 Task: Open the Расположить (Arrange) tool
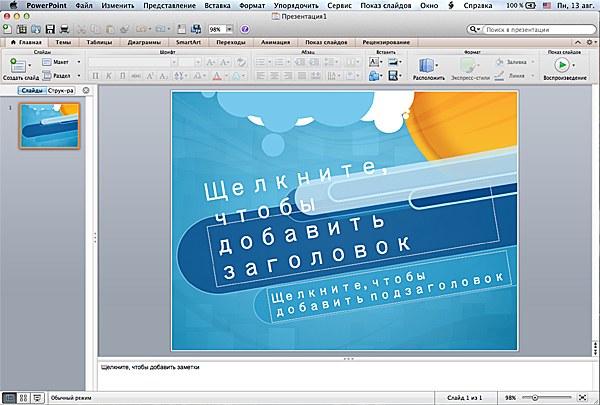click(427, 66)
